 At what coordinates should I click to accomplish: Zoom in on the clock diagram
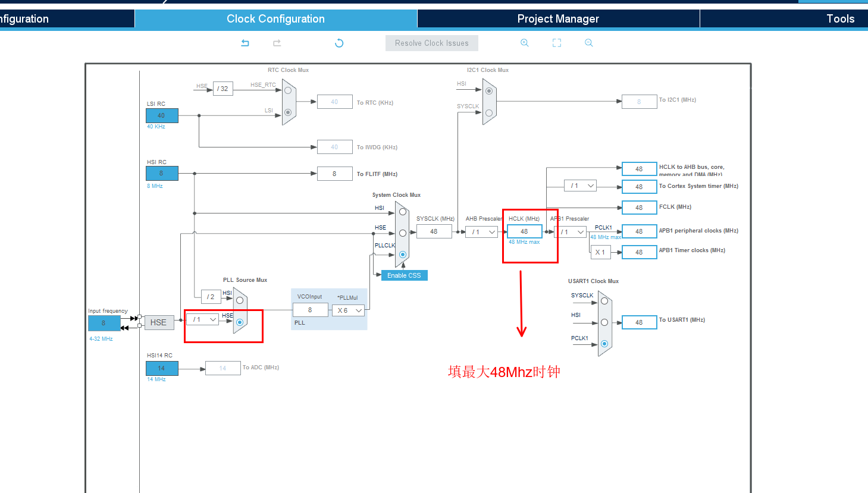click(525, 43)
